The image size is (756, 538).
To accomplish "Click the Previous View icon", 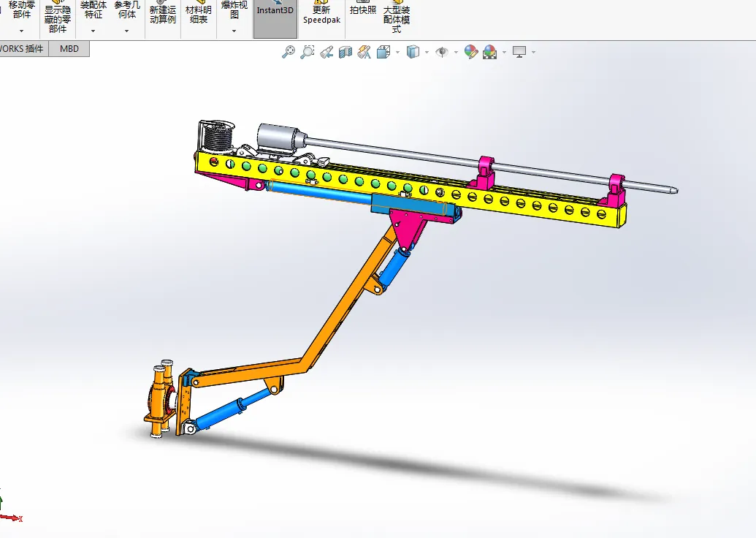I will [x=327, y=52].
